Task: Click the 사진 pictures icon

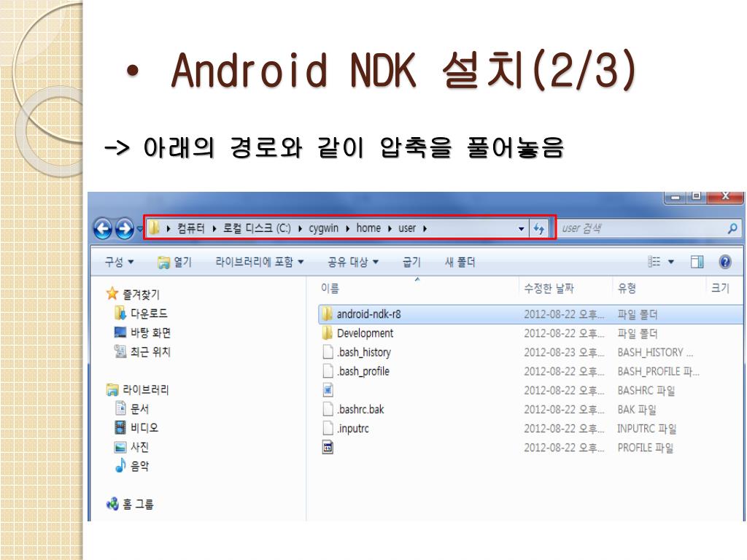Action: pos(120,447)
